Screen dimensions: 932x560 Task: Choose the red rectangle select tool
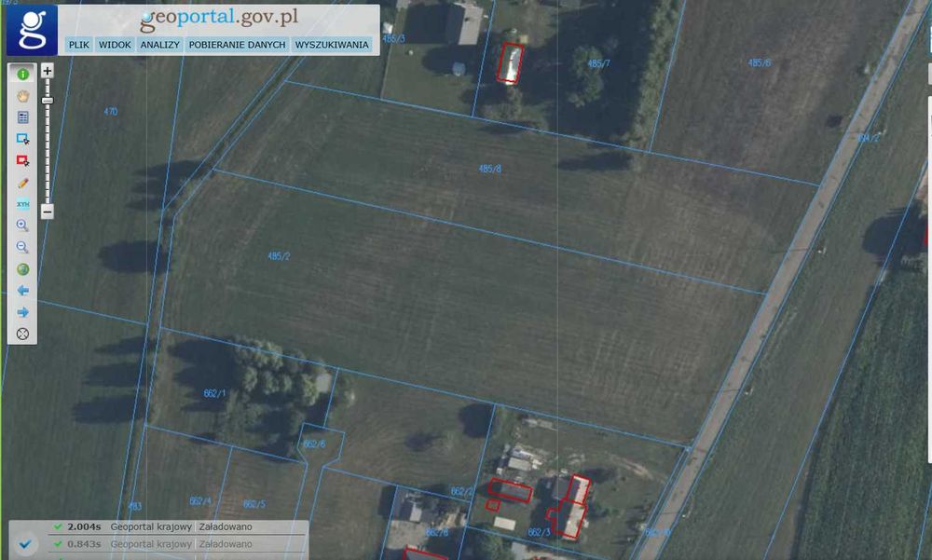22,160
